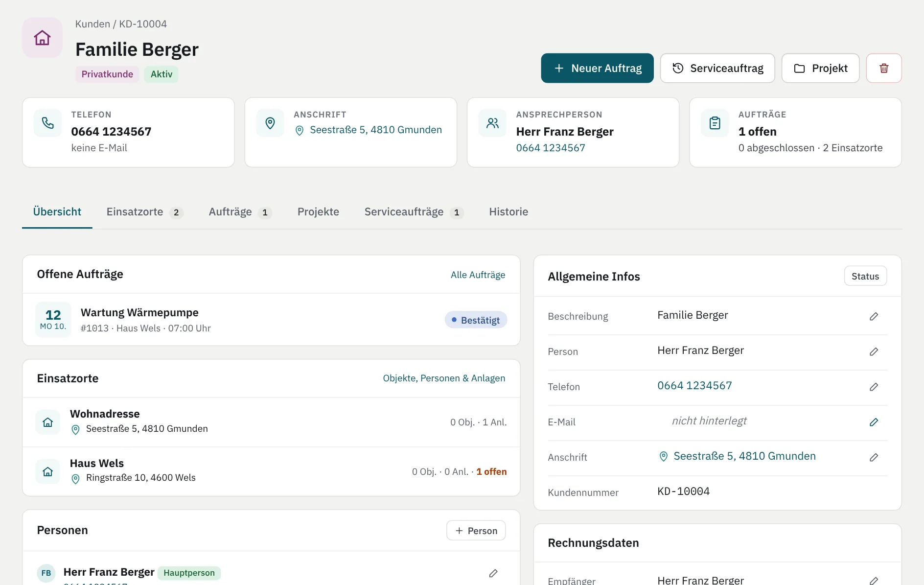Viewport: 924px width, 585px height.
Task: Edit Telefon in Allgemeine Infos via pencil
Action: point(874,387)
